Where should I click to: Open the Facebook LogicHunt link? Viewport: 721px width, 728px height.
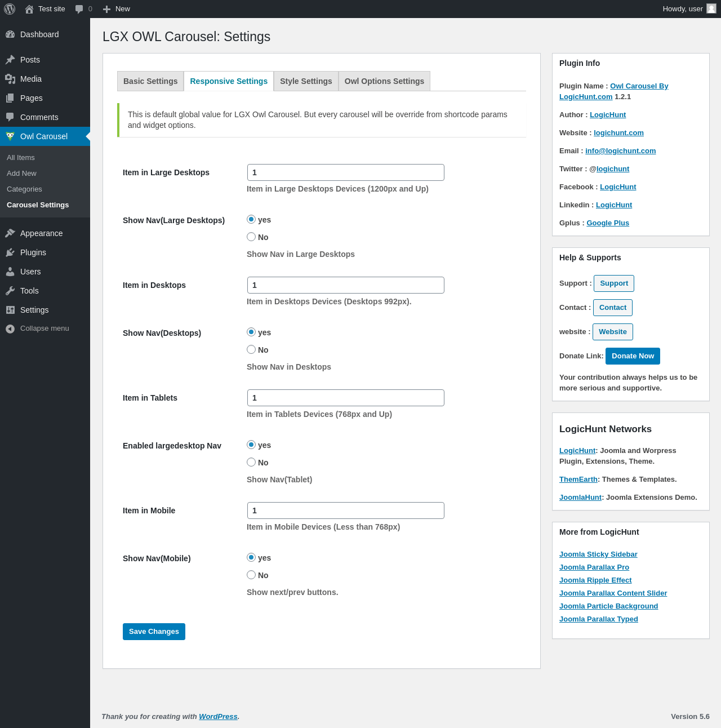tap(618, 187)
